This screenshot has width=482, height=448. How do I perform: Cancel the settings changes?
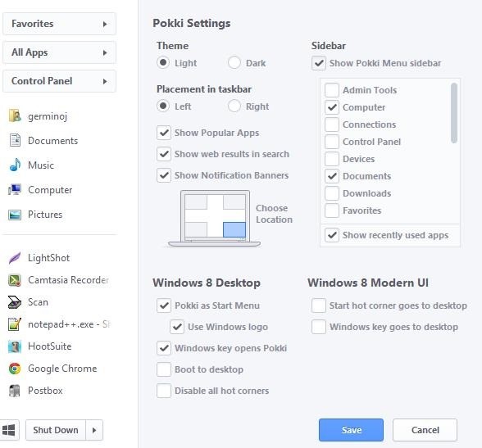click(425, 430)
